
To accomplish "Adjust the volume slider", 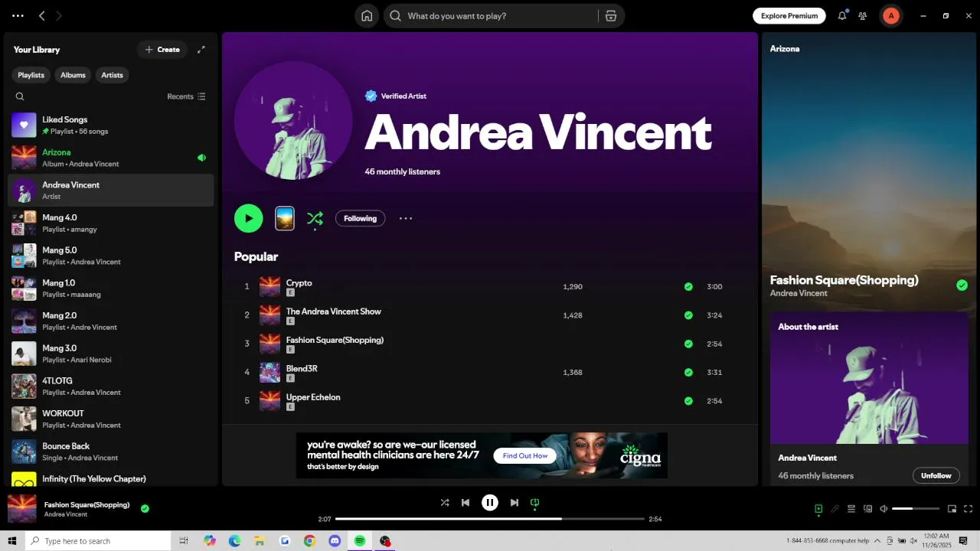I will (x=916, y=509).
